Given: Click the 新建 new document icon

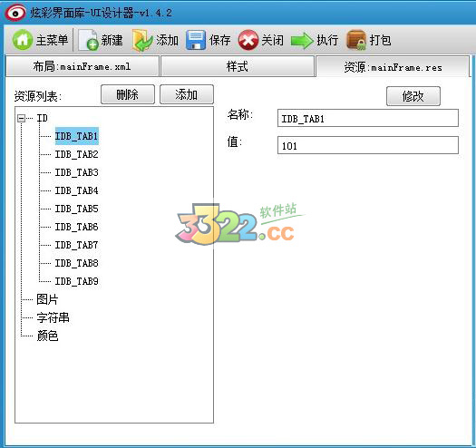Looking at the screenshot, I should [x=88, y=40].
